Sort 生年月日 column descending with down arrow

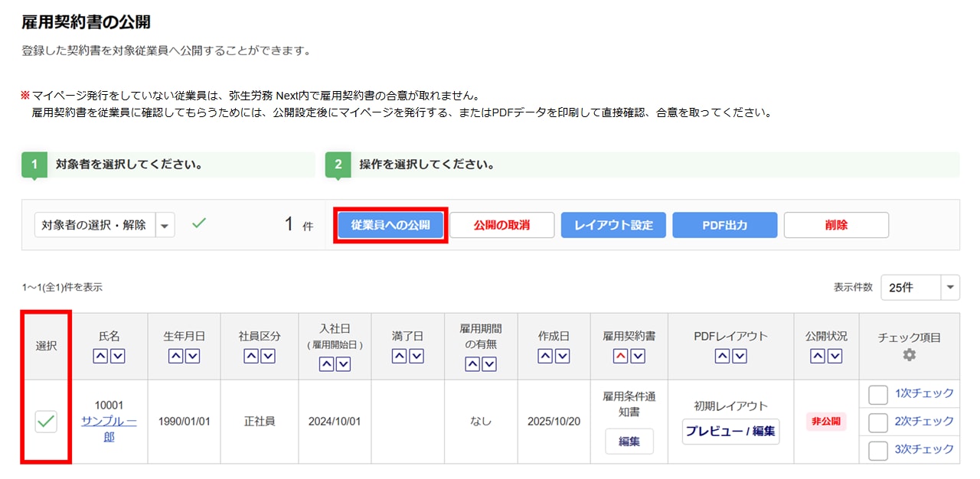(x=193, y=356)
